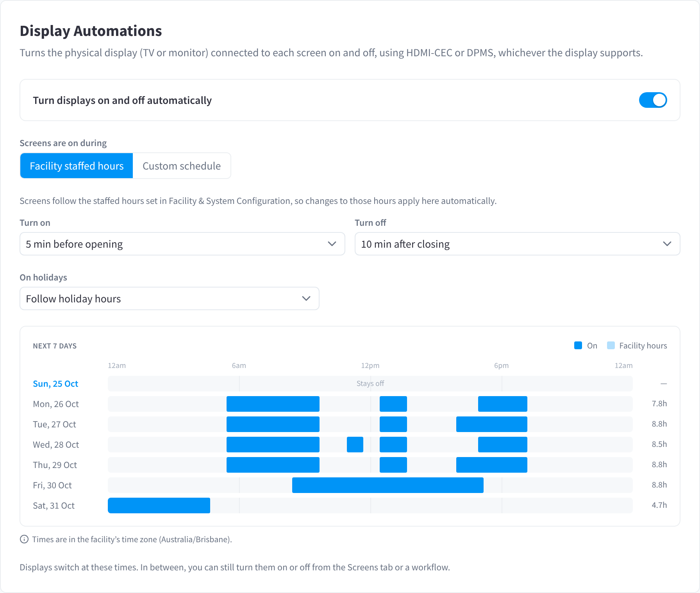The width and height of the screenshot is (700, 593).
Task: Click the 6pm axis label
Action: [501, 366]
